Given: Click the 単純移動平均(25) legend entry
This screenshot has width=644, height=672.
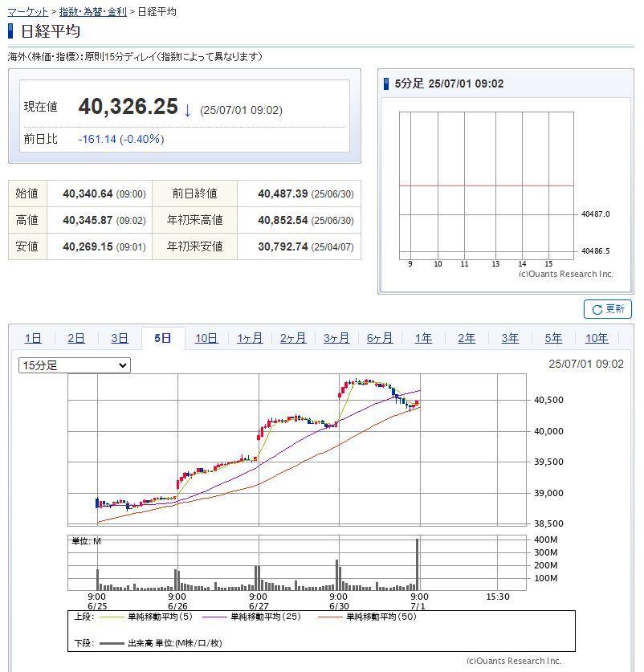Looking at the screenshot, I should click(251, 617).
